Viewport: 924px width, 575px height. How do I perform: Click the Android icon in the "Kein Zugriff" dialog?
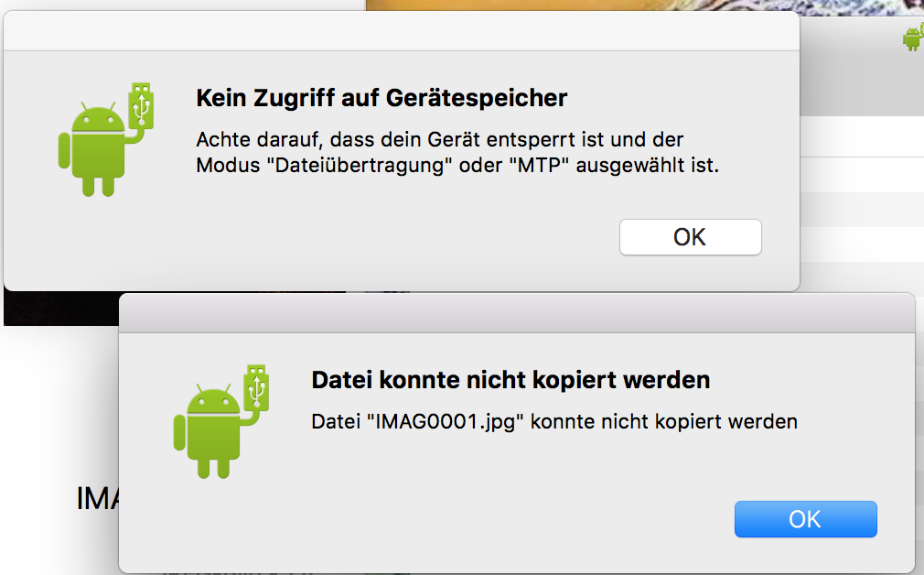point(106,140)
